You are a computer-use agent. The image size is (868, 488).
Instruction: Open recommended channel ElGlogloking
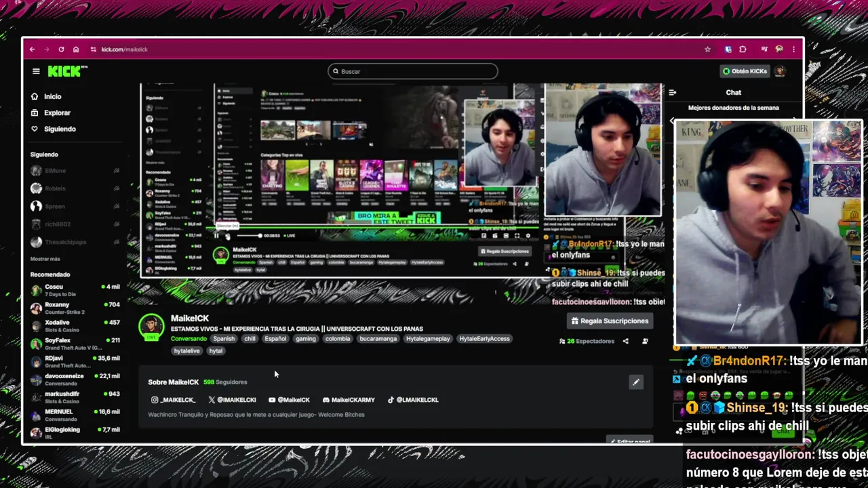75,432
